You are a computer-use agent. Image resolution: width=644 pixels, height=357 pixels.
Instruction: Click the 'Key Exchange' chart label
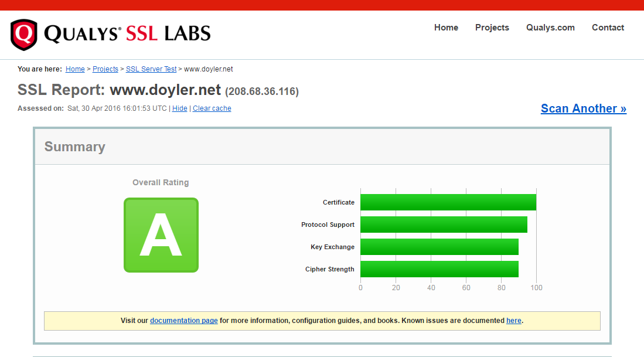point(332,247)
